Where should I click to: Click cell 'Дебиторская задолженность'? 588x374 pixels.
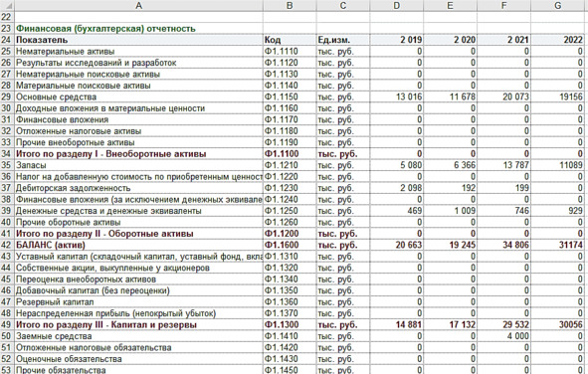coord(138,188)
